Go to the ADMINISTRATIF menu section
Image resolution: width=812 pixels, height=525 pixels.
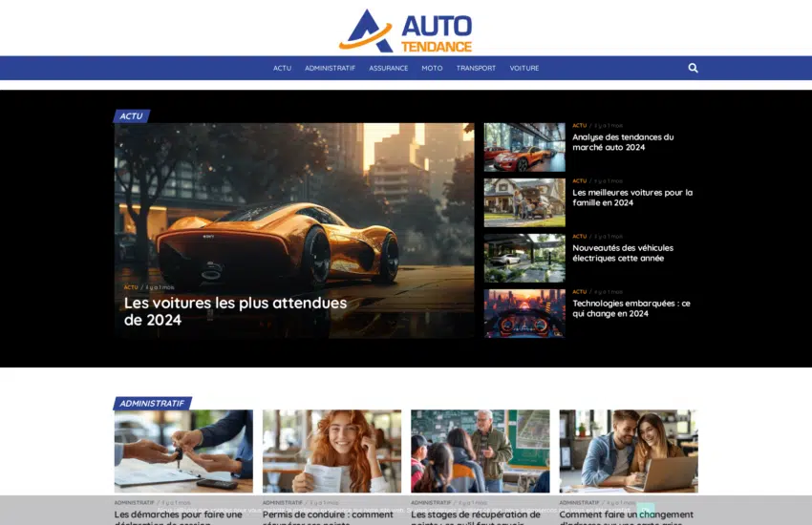(x=330, y=69)
